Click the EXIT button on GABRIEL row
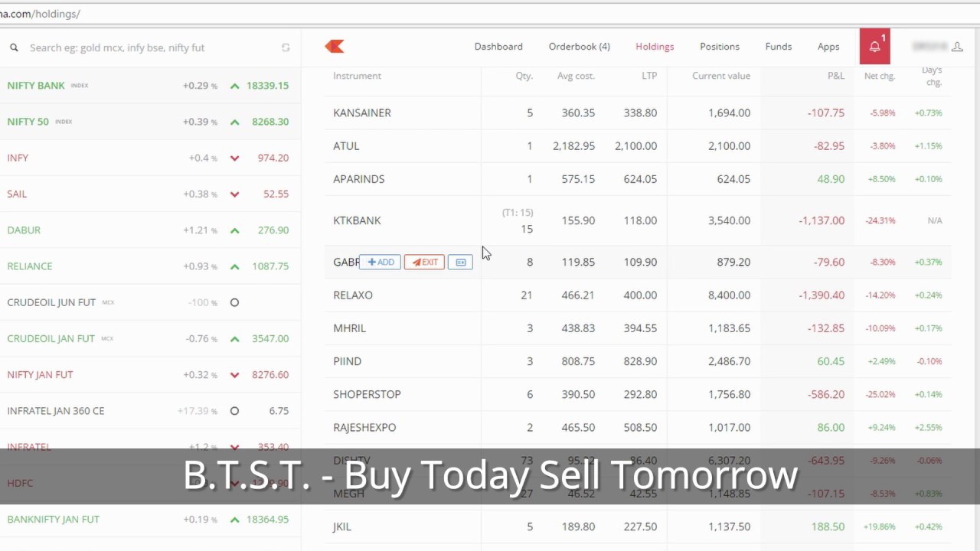The width and height of the screenshot is (980, 551). click(x=424, y=262)
